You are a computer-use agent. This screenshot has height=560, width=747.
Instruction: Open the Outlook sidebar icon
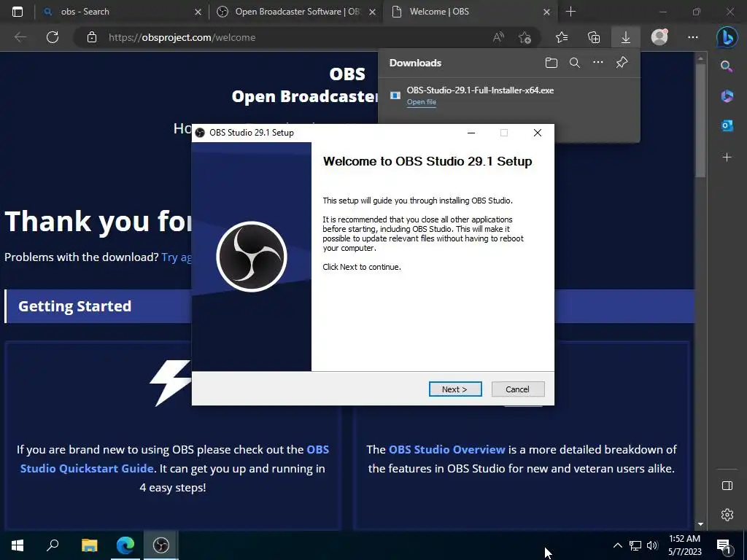(727, 125)
